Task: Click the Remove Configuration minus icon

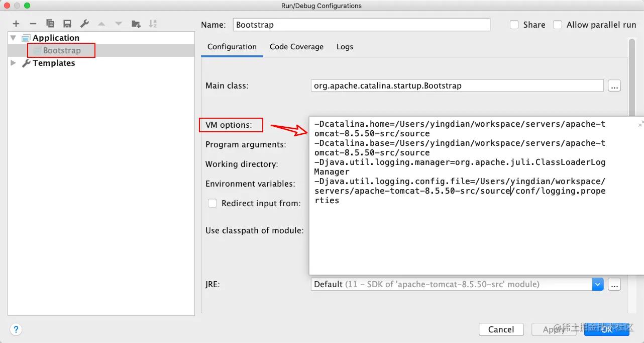Action: point(33,24)
